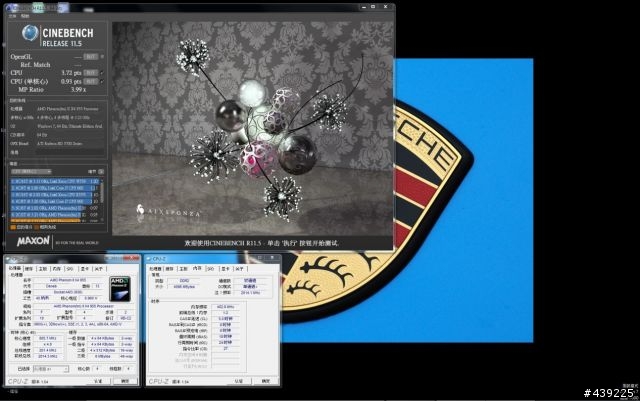
Task: Click 认证 button in CPU-Z memory window
Action: point(238,381)
